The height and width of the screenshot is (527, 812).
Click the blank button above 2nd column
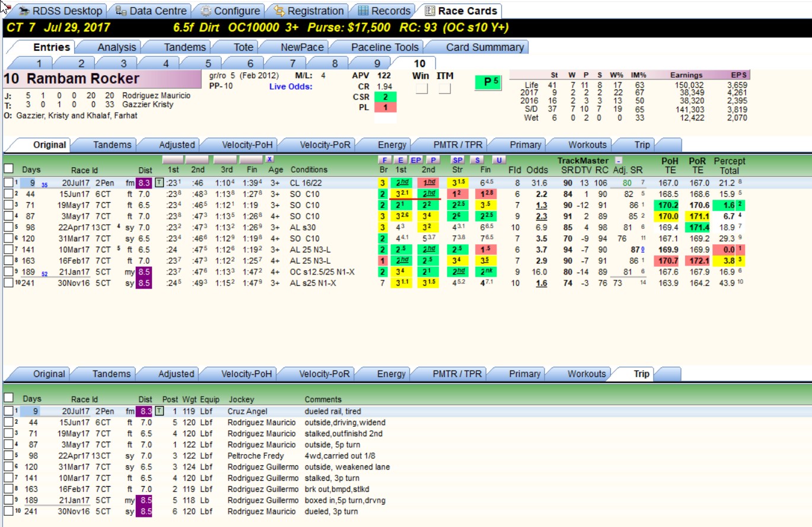pyautogui.click(x=197, y=160)
